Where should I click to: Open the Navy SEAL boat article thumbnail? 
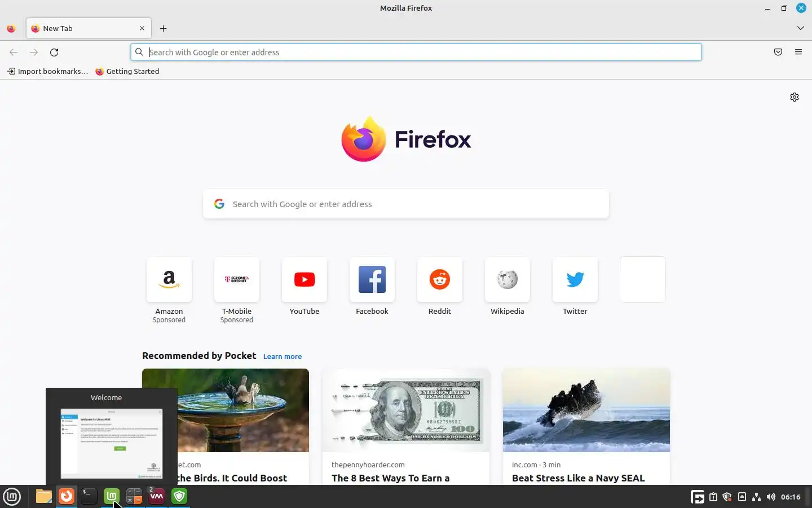tap(586, 410)
